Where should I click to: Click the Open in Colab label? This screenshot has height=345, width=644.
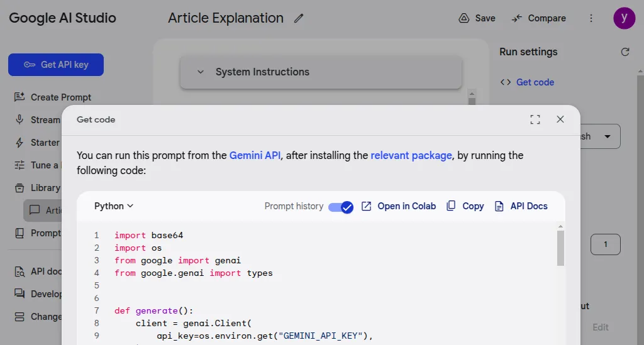click(407, 206)
